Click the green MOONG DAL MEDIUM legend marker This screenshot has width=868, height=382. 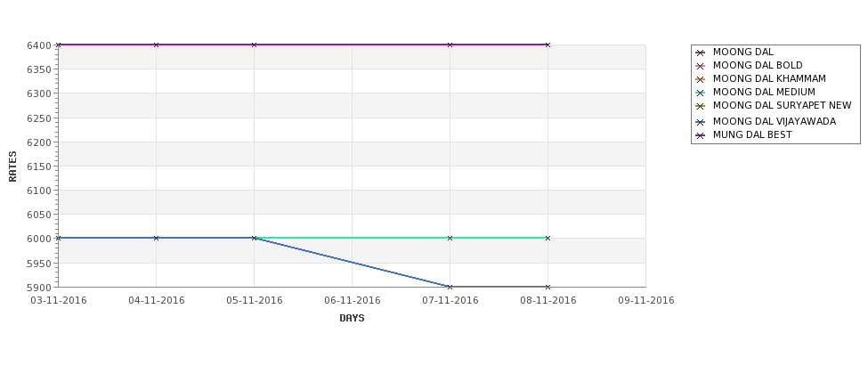click(x=701, y=93)
